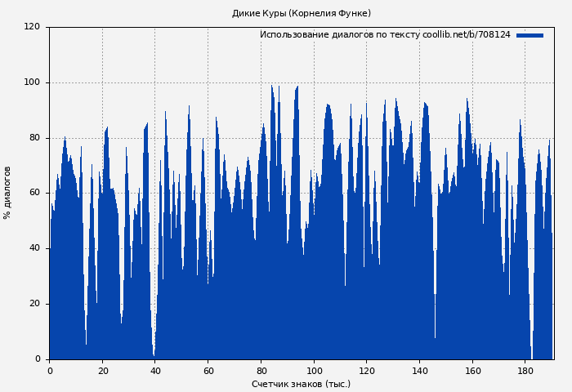
Task: Click the 140 tick label on the x-axis
Action: pyautogui.click(x=420, y=371)
